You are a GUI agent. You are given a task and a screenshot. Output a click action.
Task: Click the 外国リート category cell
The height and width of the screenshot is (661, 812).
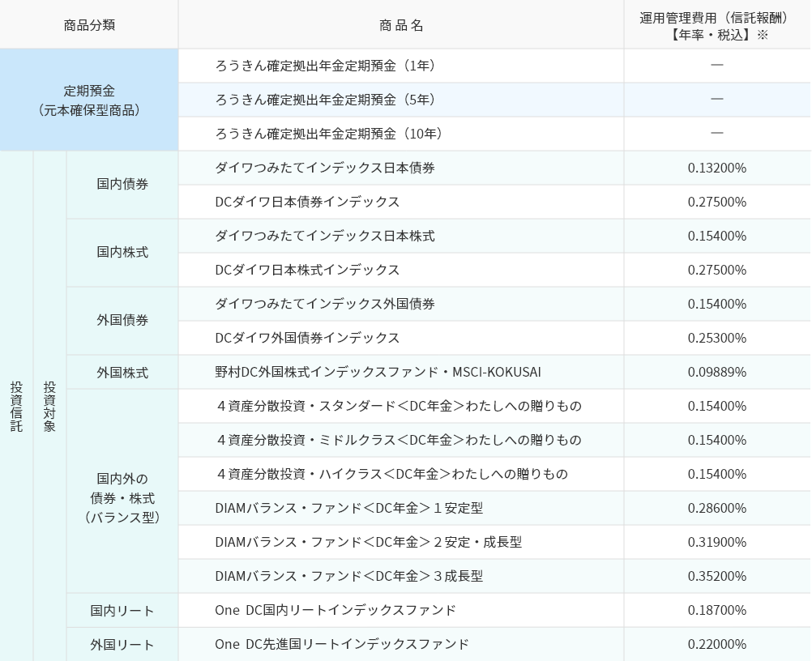tap(122, 644)
